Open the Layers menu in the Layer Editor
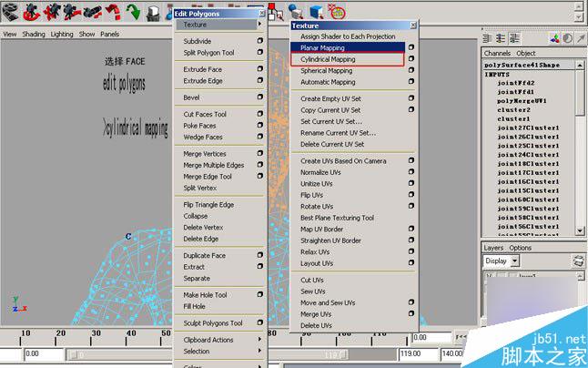588x368 pixels. pos(493,248)
